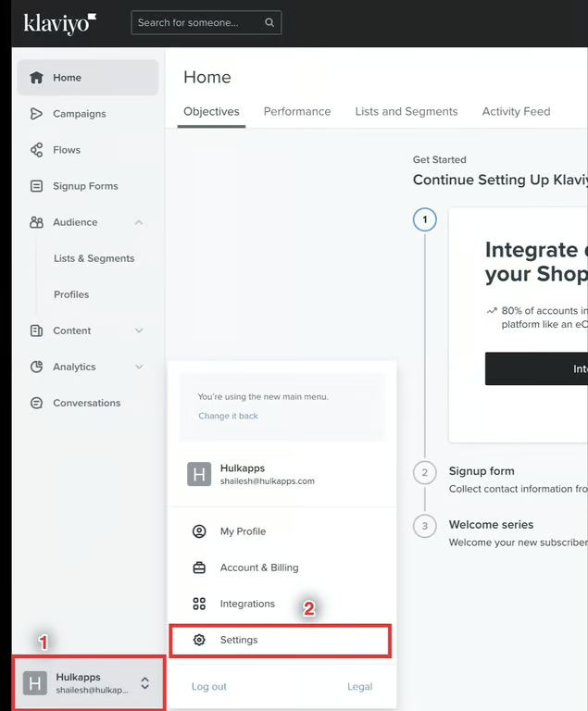Image resolution: width=588 pixels, height=711 pixels.
Task: Switch to the Performance tab
Action: (297, 111)
